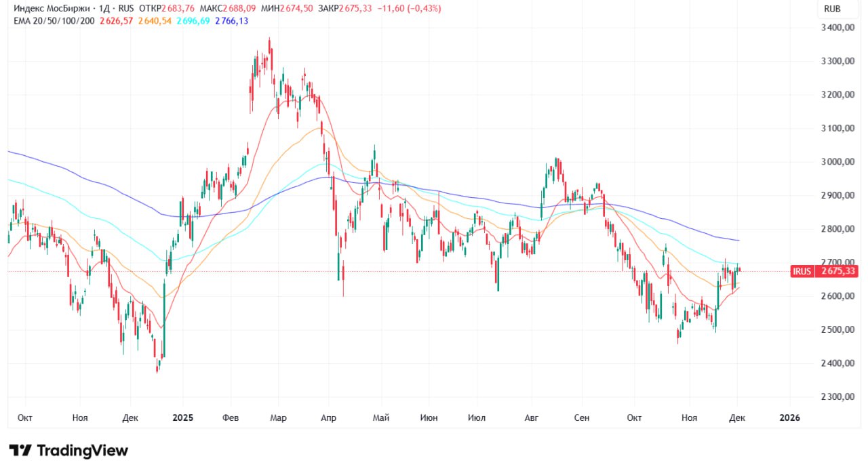
Task: Click the ЗАКР closing price value
Action: coord(358,9)
